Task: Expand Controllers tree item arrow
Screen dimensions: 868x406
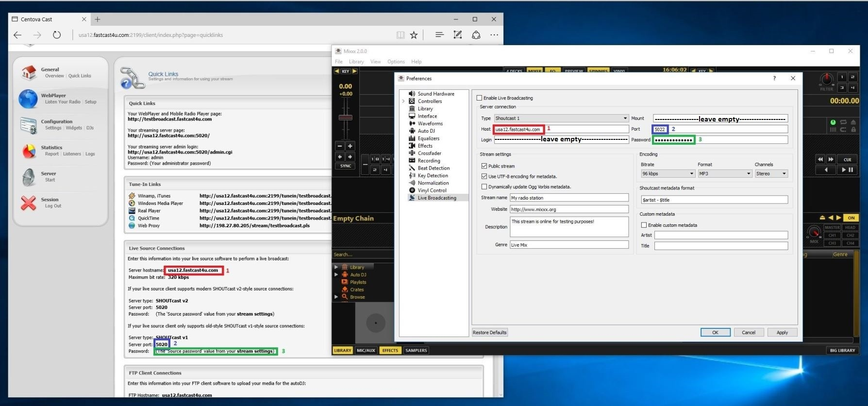Action: click(403, 101)
